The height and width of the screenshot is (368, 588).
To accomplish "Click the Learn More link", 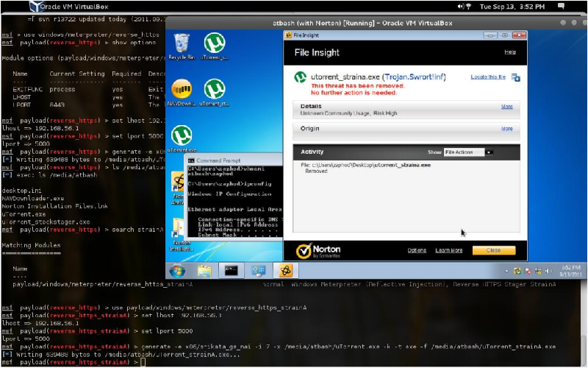I will 449,250.
